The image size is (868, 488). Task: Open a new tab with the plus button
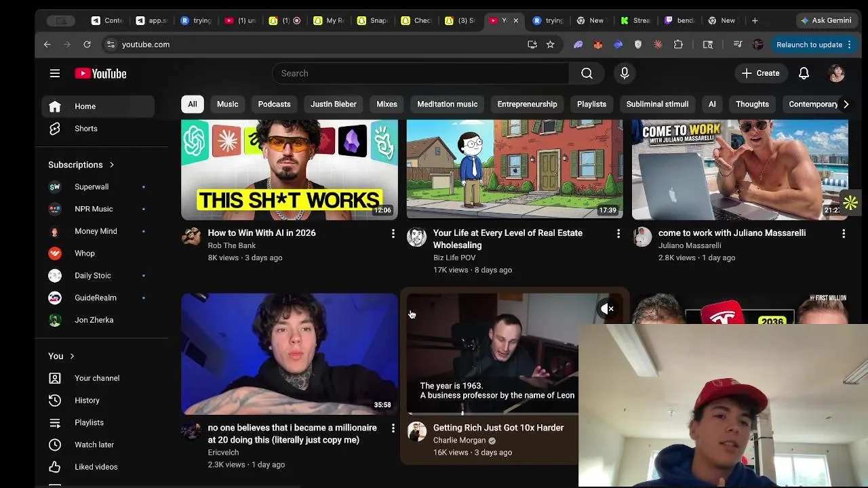coord(755,20)
